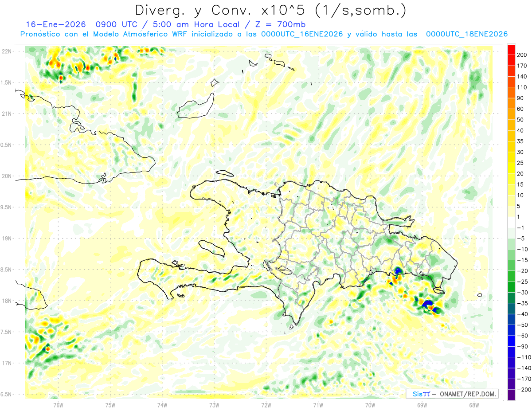Click the "18N" latitude label
Screen dimensions: 532x411
point(6,301)
